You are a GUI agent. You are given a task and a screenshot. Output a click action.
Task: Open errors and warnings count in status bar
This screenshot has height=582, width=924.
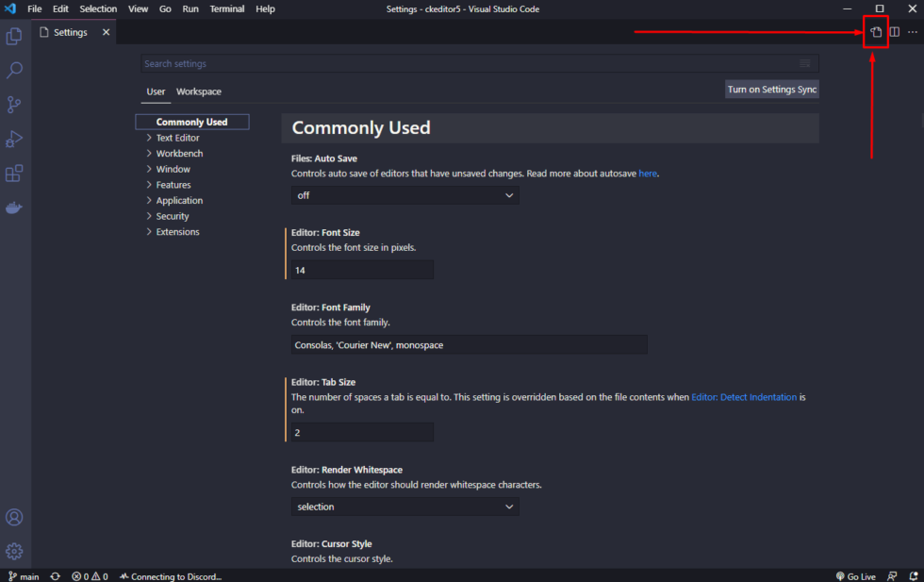pyautogui.click(x=91, y=576)
